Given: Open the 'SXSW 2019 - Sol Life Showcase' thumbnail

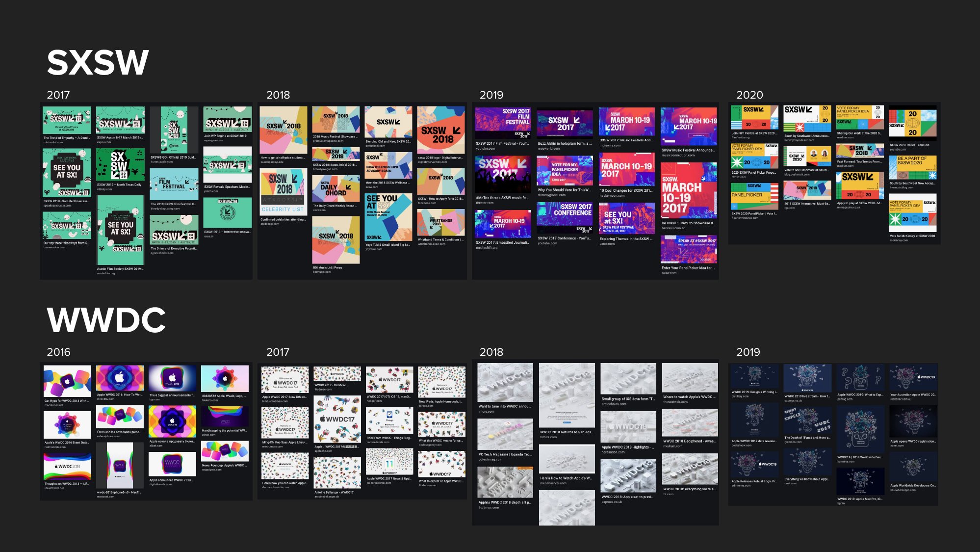Looking at the screenshot, I should [x=67, y=173].
